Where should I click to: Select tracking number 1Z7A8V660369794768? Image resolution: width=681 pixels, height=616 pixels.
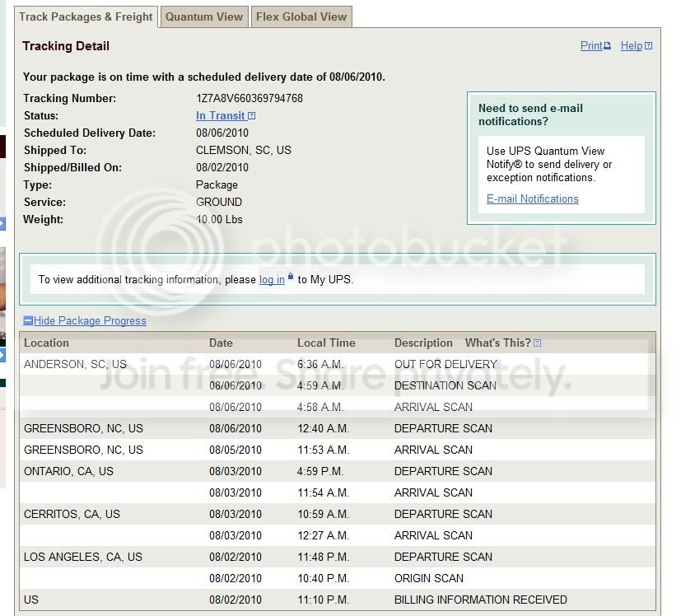[x=250, y=99]
